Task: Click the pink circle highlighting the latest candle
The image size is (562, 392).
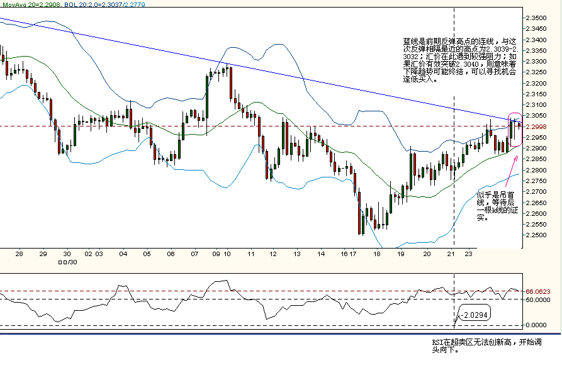Action: [514, 129]
